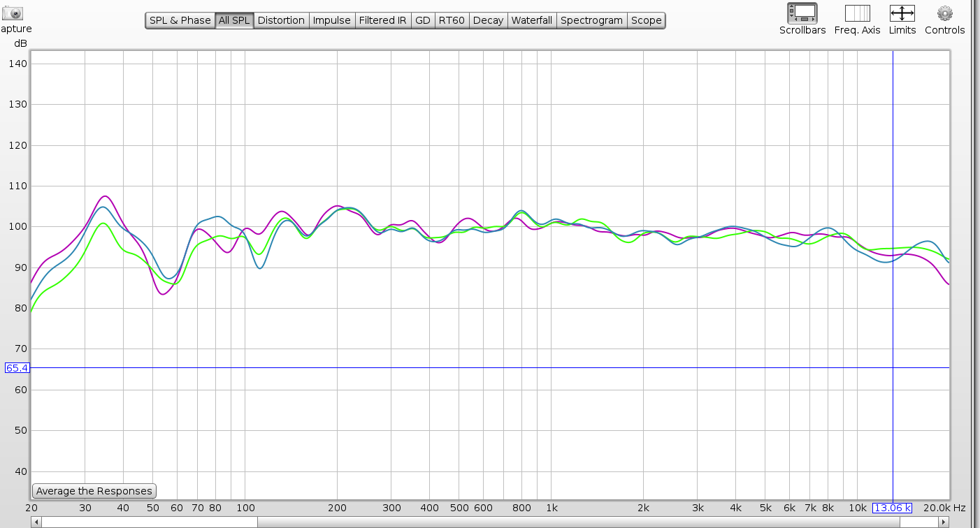Switch to the Impulse tab
Image resolution: width=980 pixels, height=528 pixels.
[331, 20]
